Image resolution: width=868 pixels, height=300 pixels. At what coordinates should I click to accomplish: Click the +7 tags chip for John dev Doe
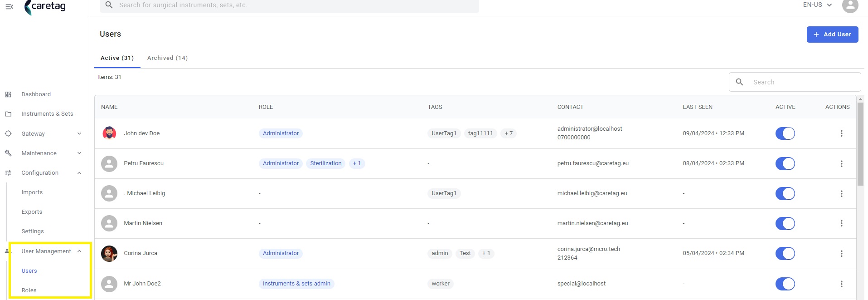(x=509, y=133)
